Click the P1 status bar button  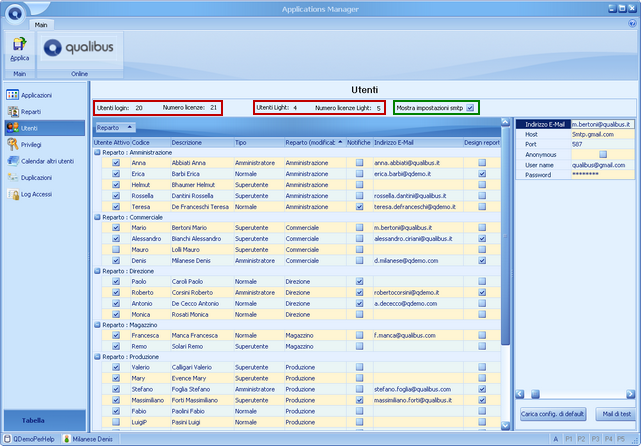coord(569,439)
